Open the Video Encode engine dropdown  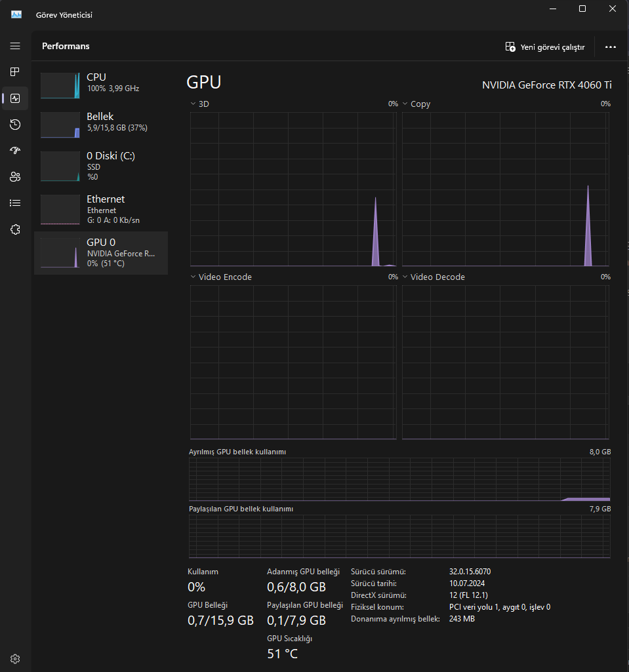[x=221, y=277]
